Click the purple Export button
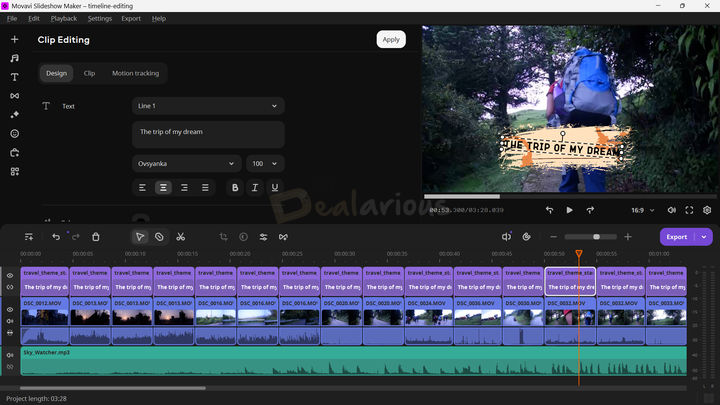Image resolution: width=720 pixels, height=405 pixels. point(677,237)
